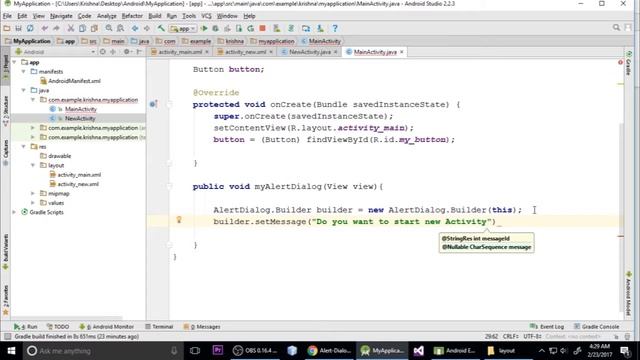Viewport: 640px width, 360px height.
Task: Click the src breadcrumb folder
Action: [x=89, y=41]
